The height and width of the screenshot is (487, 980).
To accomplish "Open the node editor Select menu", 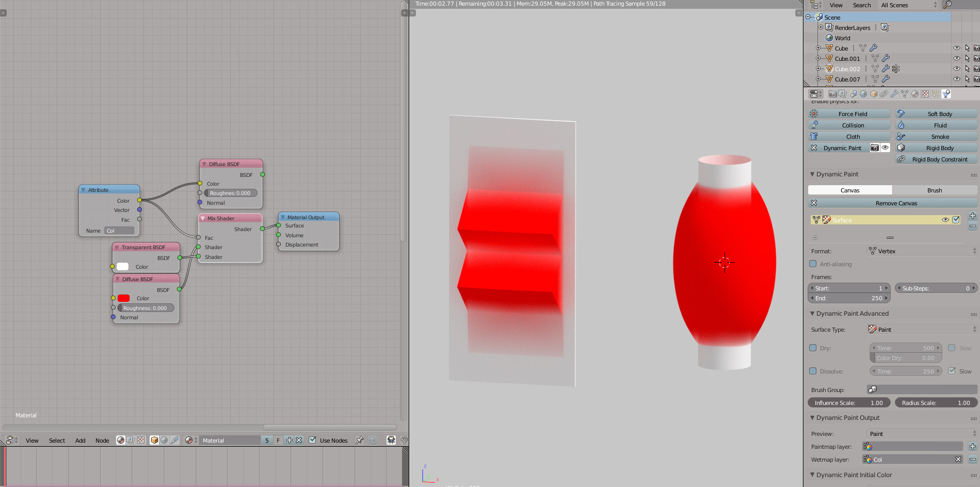I will coord(57,441).
